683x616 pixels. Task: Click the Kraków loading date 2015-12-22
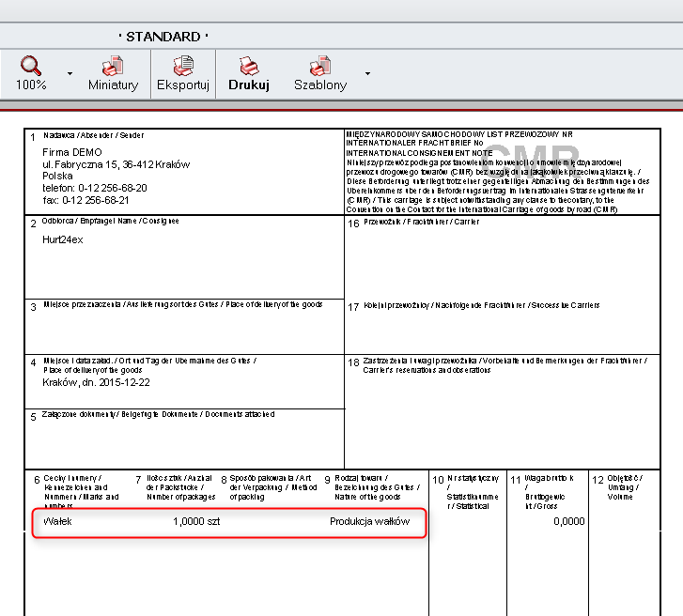click(96, 382)
